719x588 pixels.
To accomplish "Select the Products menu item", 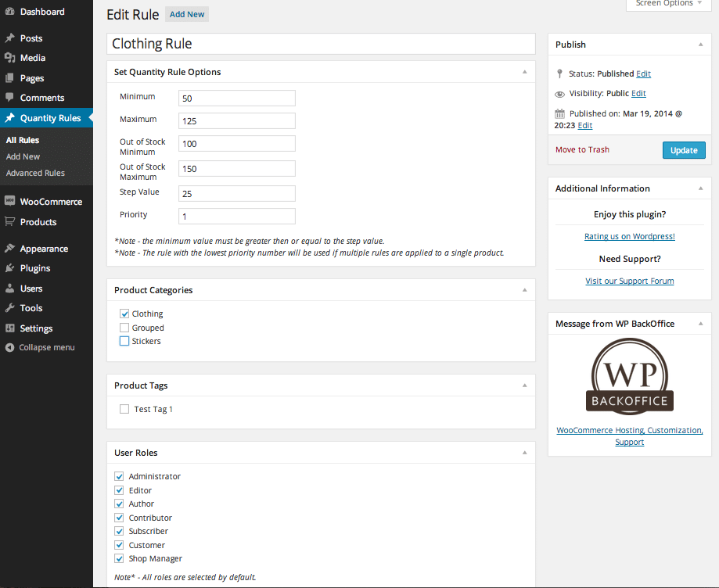I will click(38, 222).
